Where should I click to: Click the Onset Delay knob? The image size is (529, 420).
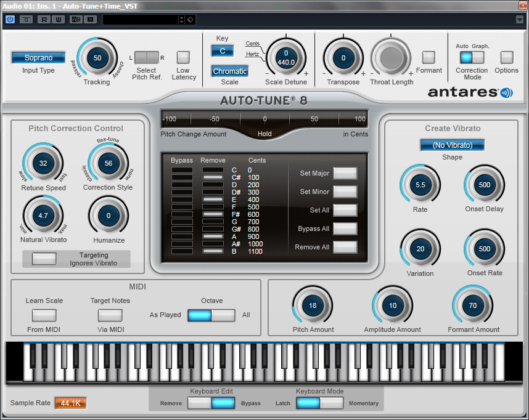[484, 185]
